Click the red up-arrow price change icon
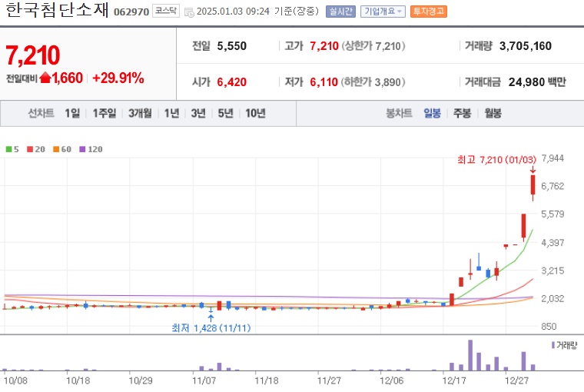Image resolution: width=584 pixels, height=392 pixels. 45,78
